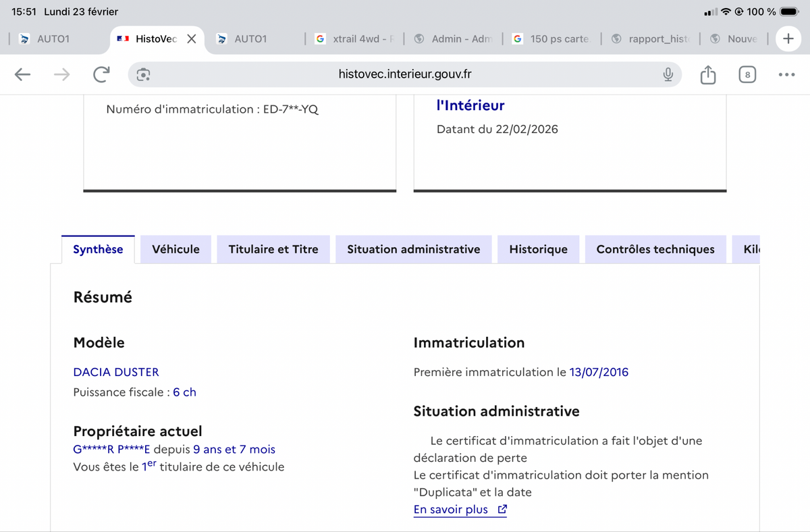810x532 pixels.
Task: Tap the browser forward arrow
Action: click(61, 75)
